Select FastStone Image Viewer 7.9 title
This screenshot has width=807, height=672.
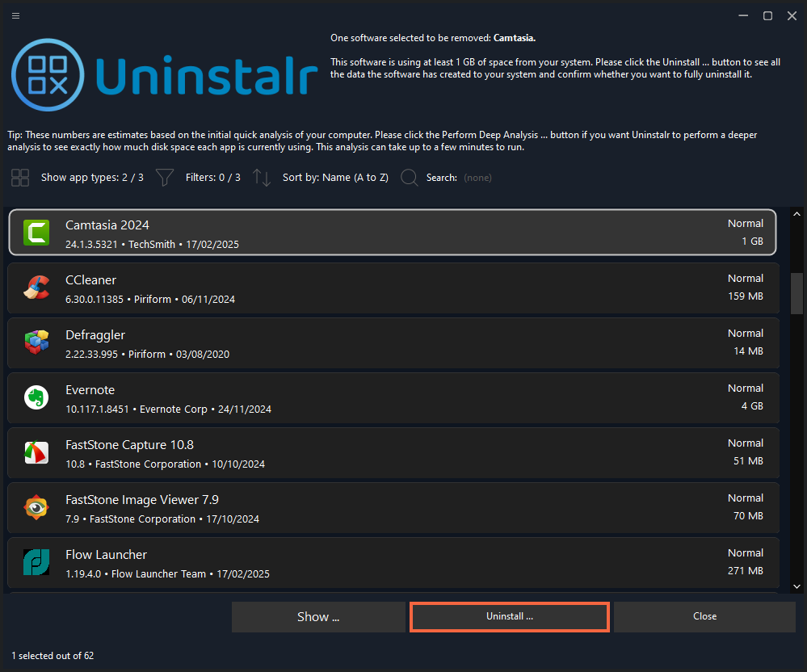point(142,500)
